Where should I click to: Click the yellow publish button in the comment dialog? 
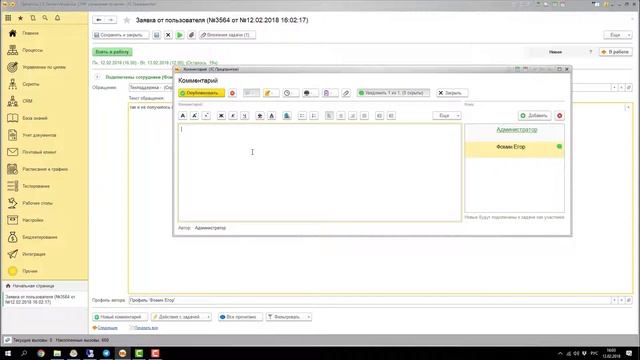pyautogui.click(x=201, y=93)
